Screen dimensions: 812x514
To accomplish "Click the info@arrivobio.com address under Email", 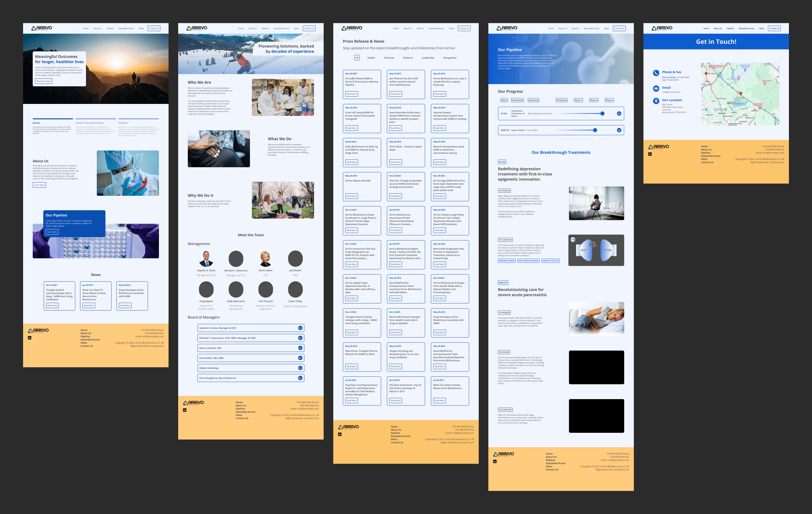I will click(x=671, y=92).
